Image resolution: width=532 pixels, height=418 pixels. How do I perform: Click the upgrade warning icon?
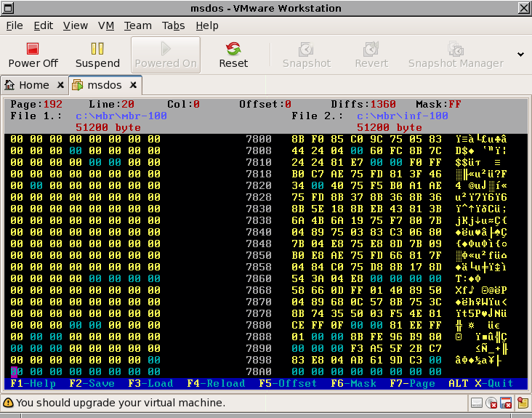[8, 403]
